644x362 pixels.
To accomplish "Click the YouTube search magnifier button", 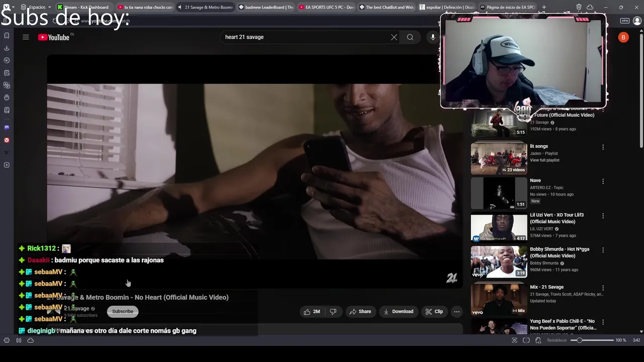I will tap(410, 37).
